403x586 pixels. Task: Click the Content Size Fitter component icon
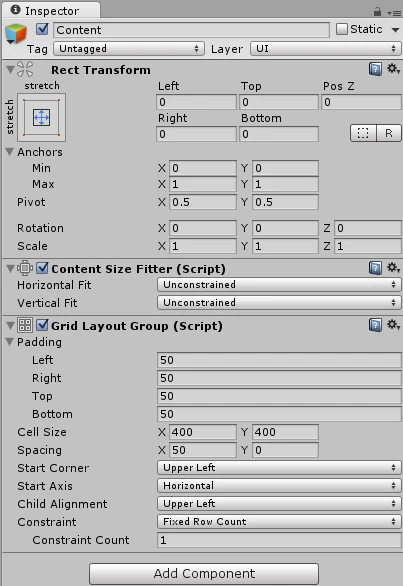[x=25, y=268]
